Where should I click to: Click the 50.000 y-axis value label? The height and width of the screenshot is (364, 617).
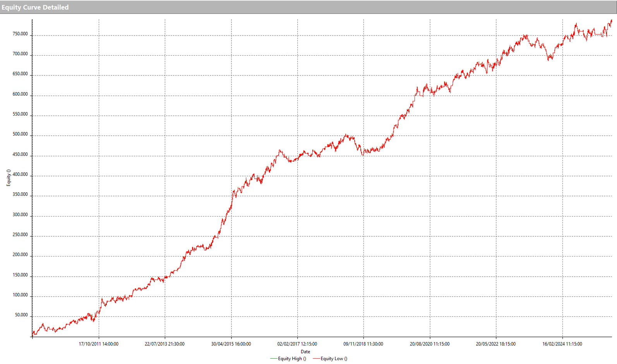coord(21,315)
